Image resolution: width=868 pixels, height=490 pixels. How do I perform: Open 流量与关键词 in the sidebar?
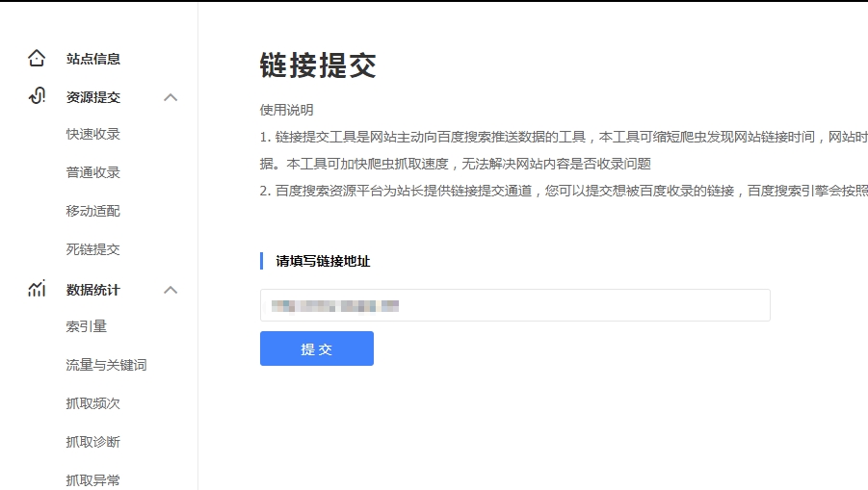(x=106, y=365)
